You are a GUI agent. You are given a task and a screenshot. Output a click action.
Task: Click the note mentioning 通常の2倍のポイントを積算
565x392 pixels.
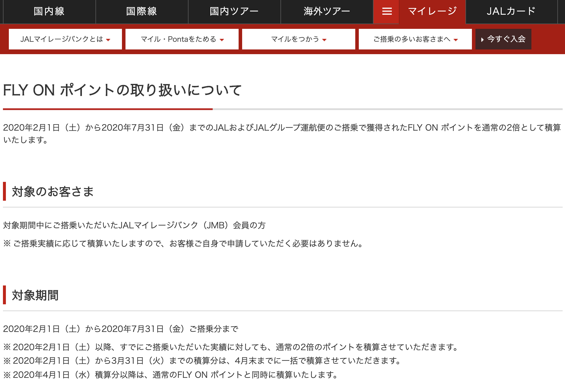231,347
